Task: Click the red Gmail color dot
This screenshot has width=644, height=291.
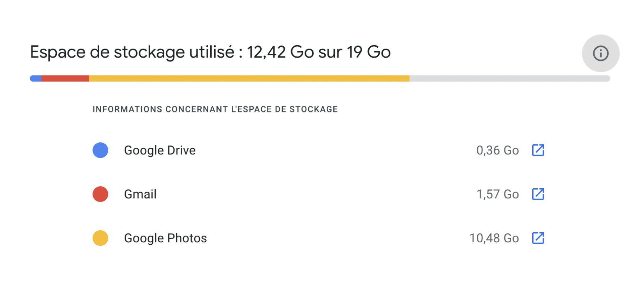Action: point(100,194)
